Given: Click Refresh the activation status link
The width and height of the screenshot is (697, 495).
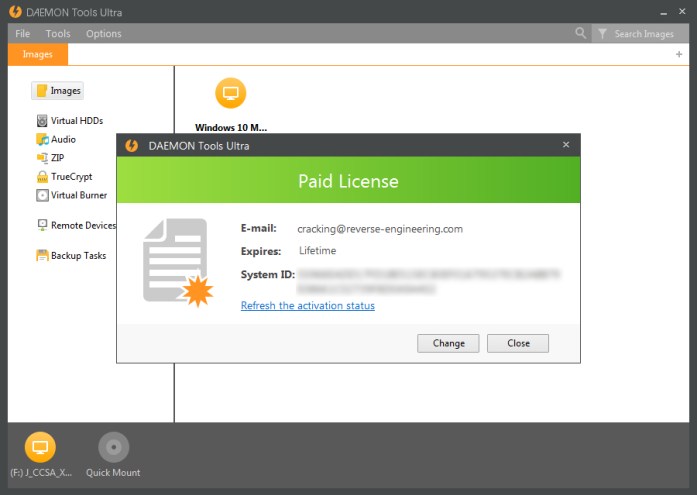Looking at the screenshot, I should (x=308, y=306).
